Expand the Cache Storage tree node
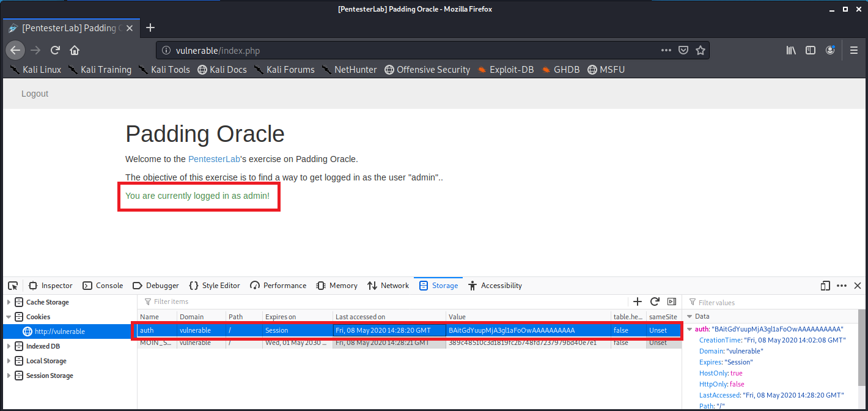 coord(9,302)
